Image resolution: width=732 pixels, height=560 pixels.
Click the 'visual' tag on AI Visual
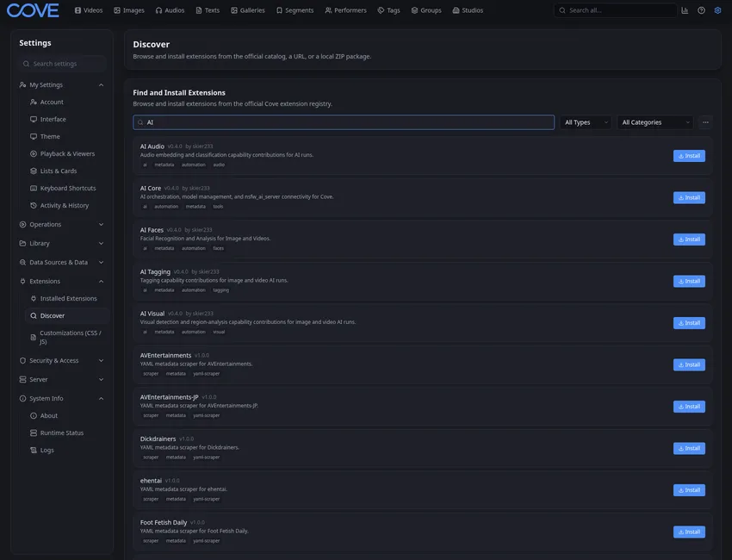point(219,332)
